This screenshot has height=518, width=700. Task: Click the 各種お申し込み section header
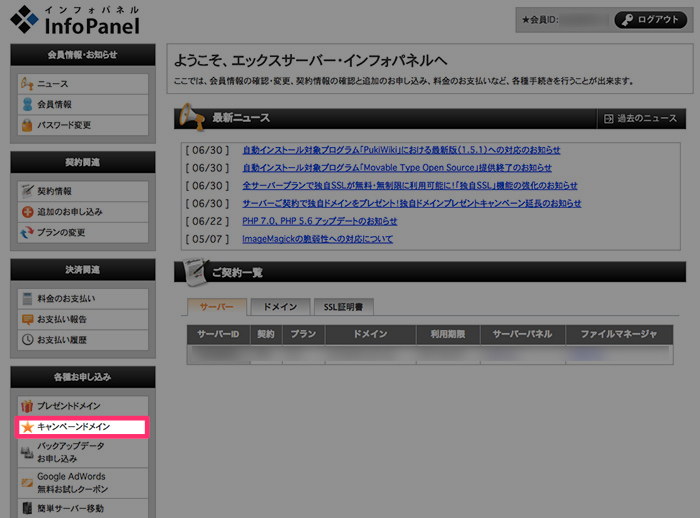(83, 377)
